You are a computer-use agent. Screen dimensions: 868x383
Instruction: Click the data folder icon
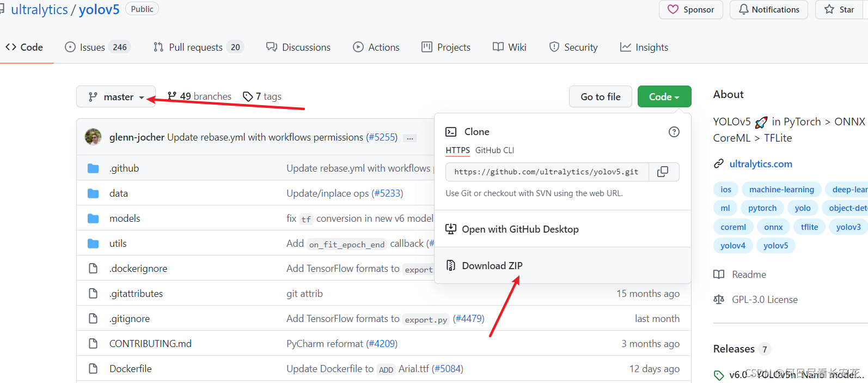(x=93, y=193)
